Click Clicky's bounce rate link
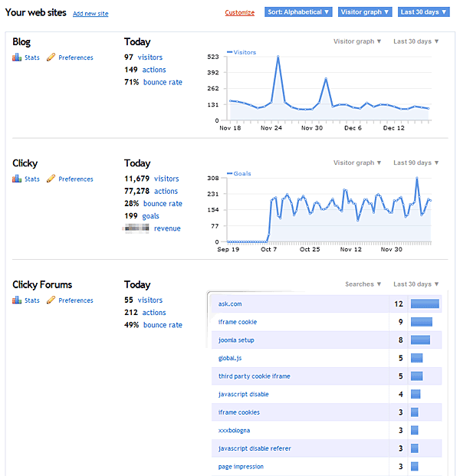The image size is (460, 476). pyautogui.click(x=163, y=203)
